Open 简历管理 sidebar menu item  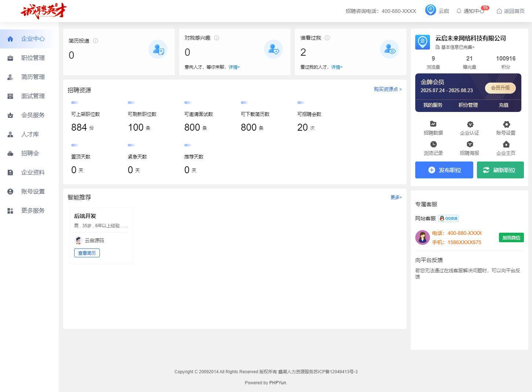point(33,77)
